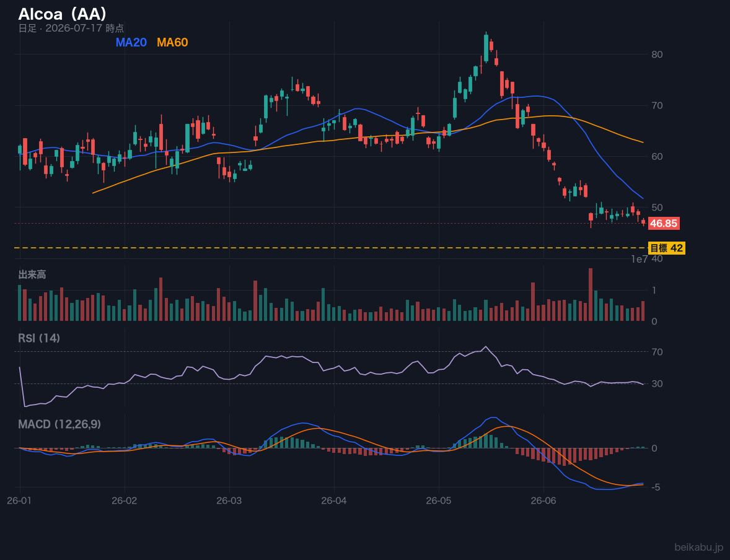This screenshot has height=560, width=730.
Task: Click the 50 price axis label
Action: tap(657, 208)
